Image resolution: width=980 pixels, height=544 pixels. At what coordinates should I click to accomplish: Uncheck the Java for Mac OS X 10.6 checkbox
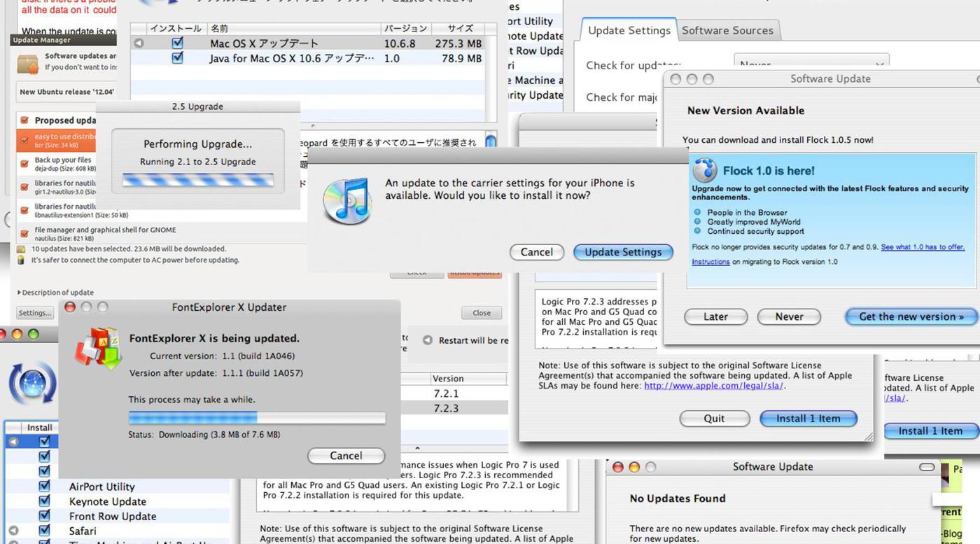coord(177,58)
